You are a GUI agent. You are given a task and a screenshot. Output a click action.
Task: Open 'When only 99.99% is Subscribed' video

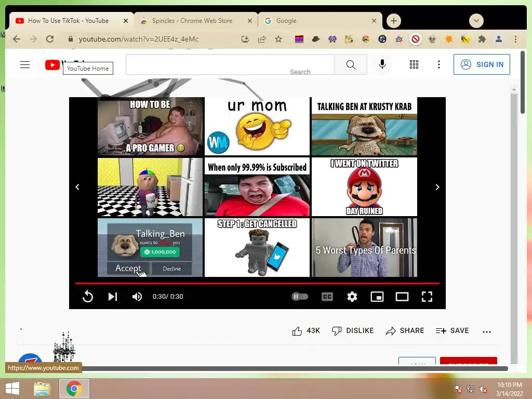(257, 187)
